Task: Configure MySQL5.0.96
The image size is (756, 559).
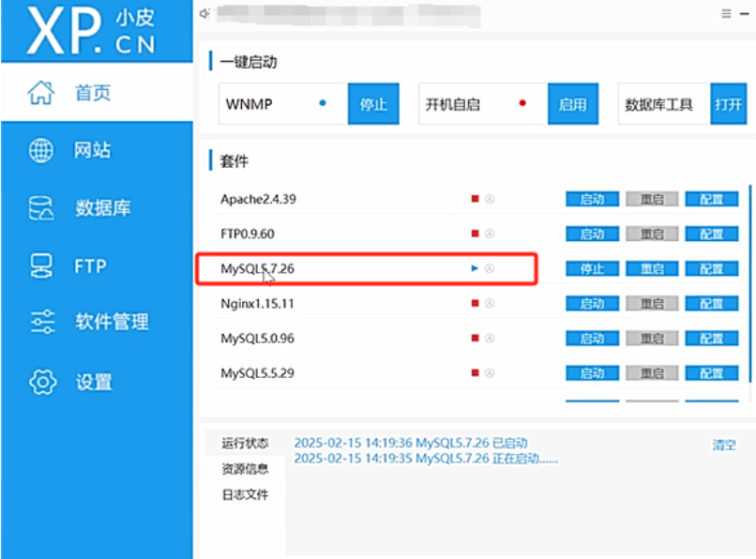Action: click(712, 338)
